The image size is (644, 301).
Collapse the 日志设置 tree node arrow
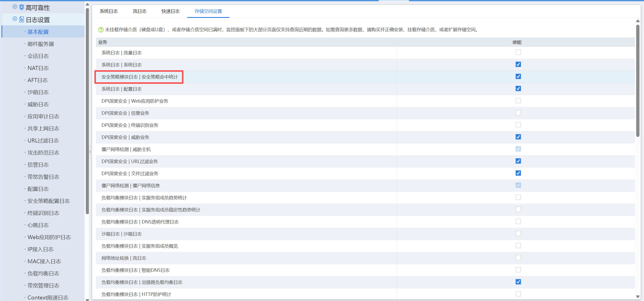15,19
